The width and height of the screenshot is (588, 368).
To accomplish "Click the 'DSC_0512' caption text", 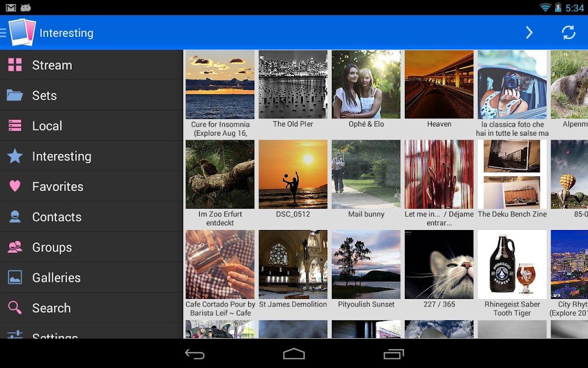I will coord(293,214).
